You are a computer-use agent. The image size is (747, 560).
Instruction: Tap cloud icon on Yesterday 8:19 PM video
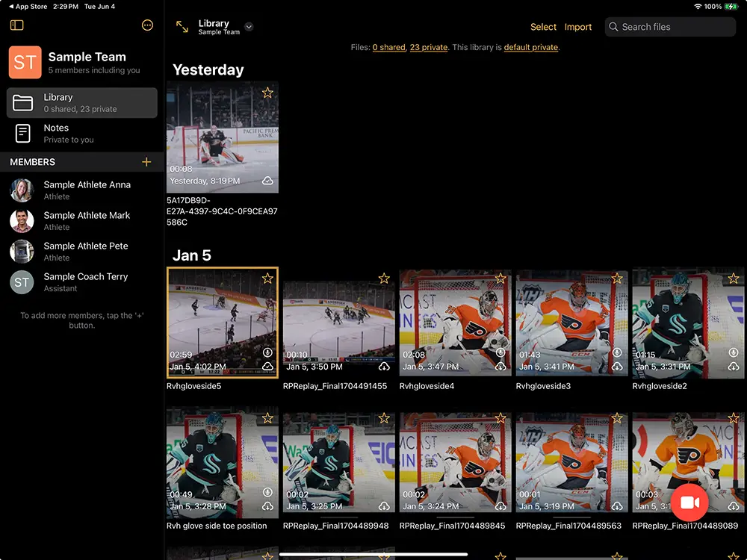click(x=267, y=181)
